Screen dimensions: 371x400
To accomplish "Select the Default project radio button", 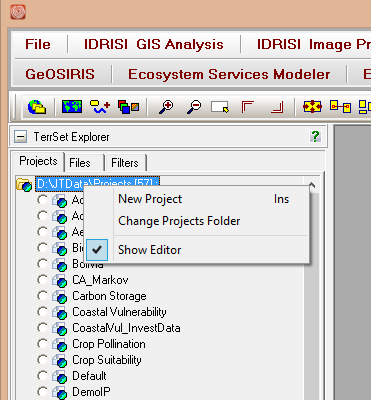I will 42,376.
